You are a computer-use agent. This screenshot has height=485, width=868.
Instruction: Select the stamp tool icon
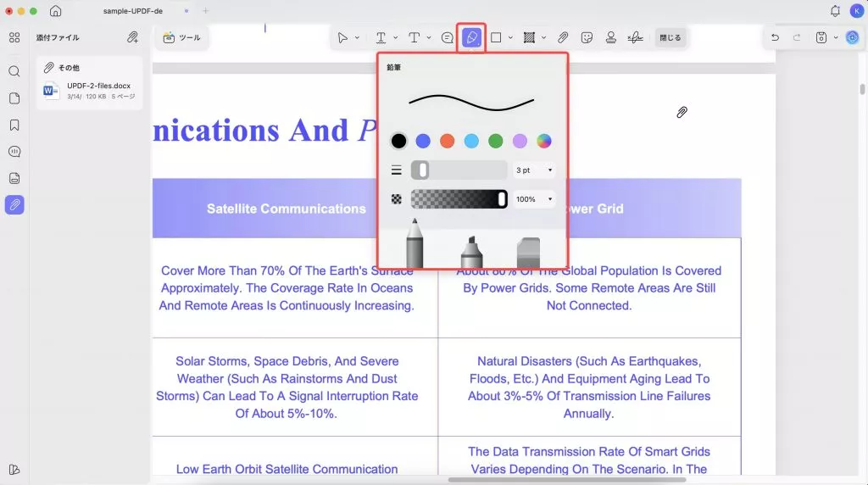(x=610, y=38)
